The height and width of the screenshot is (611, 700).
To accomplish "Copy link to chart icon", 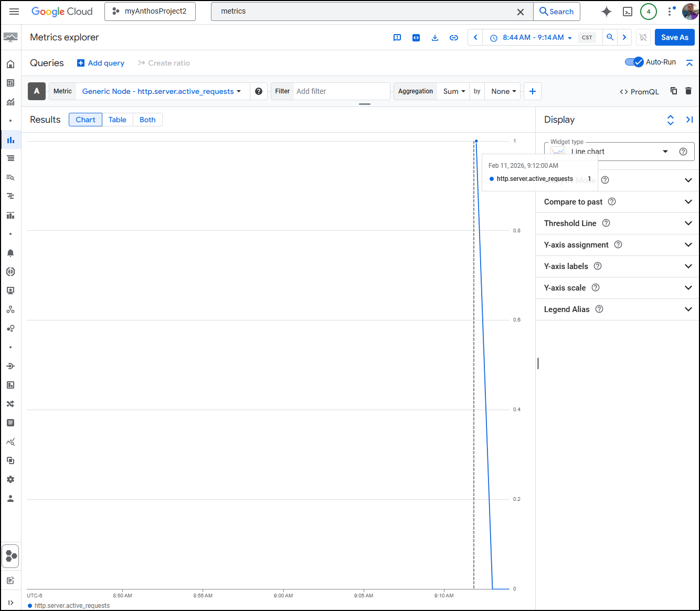I will 453,38.
